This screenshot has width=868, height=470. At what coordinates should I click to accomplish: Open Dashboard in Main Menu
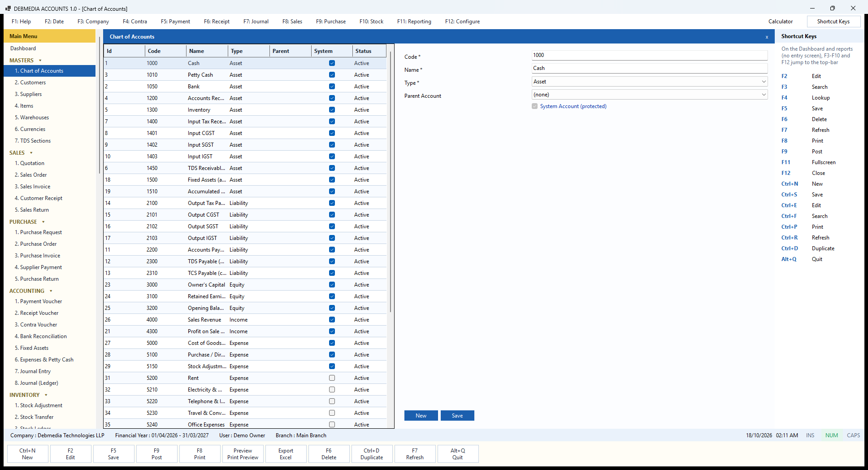23,48
